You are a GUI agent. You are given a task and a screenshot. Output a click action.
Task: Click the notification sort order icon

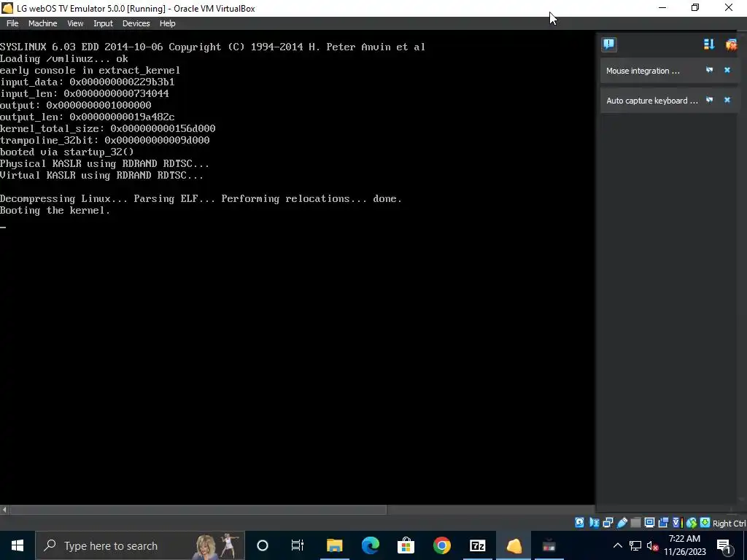(x=709, y=44)
